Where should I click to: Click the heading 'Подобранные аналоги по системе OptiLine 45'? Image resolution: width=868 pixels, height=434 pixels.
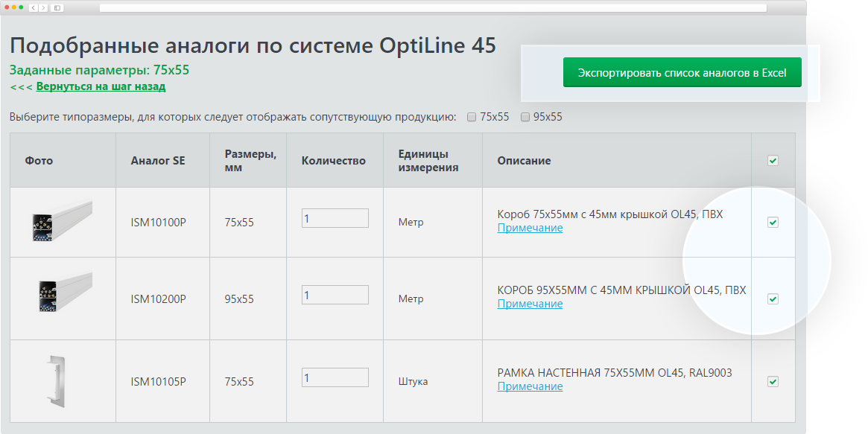click(253, 45)
